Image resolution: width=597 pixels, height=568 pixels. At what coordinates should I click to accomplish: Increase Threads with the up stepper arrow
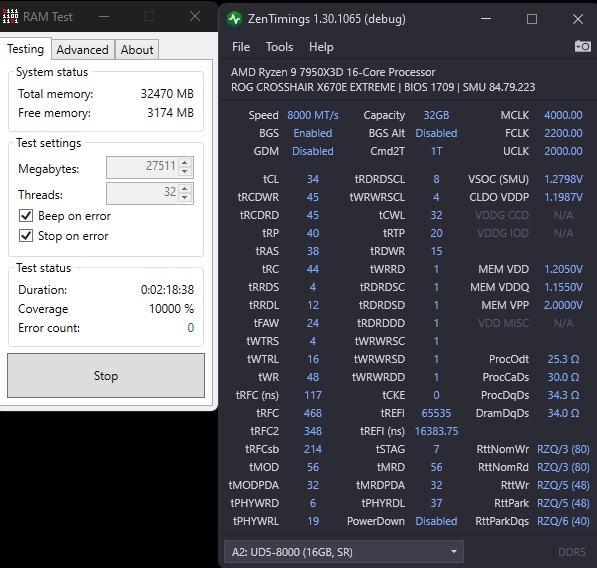pyautogui.click(x=185, y=188)
